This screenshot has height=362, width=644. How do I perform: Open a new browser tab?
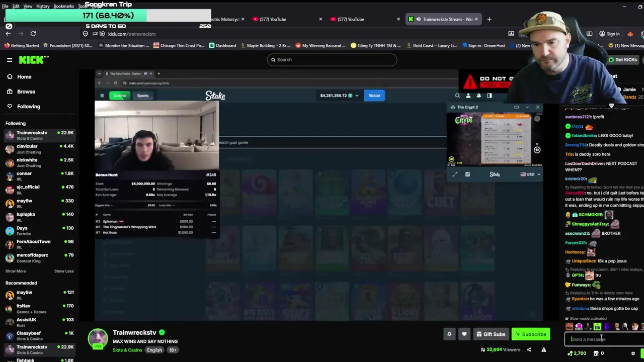[489, 19]
